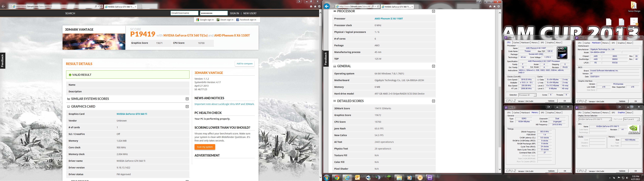
Task: Click the Core Speed 3816.83 MHz value
Action: pos(526,79)
